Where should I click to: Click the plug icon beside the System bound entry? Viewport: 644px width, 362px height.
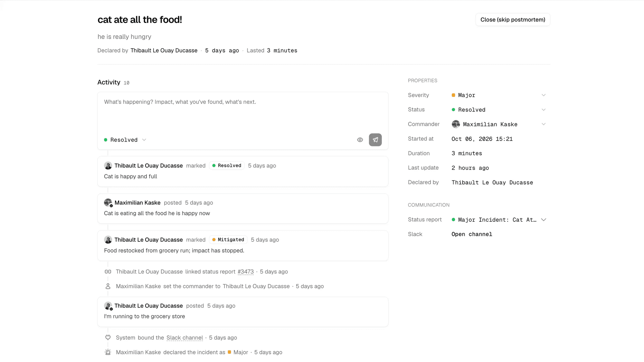pos(108,337)
